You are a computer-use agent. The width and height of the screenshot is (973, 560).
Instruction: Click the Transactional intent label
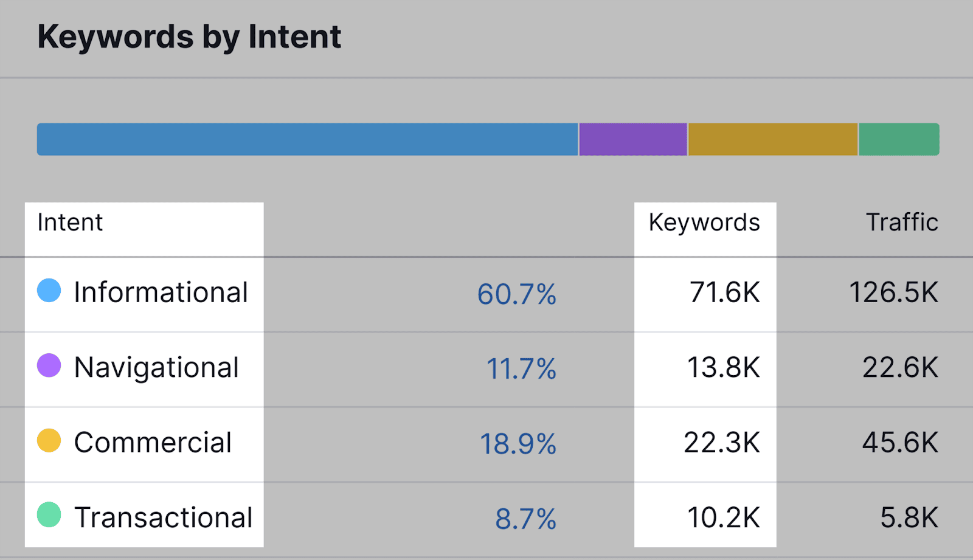click(x=163, y=517)
